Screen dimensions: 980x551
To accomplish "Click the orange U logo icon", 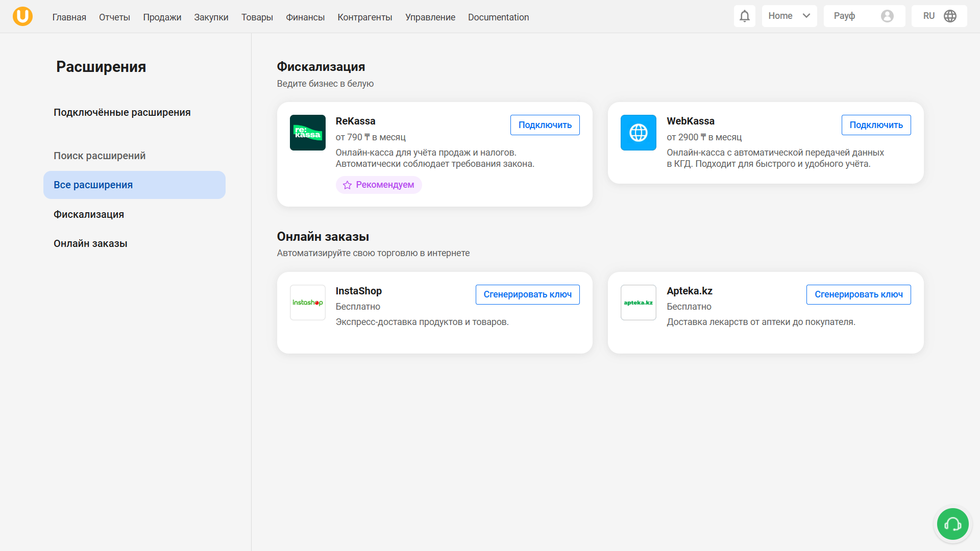I will (22, 16).
